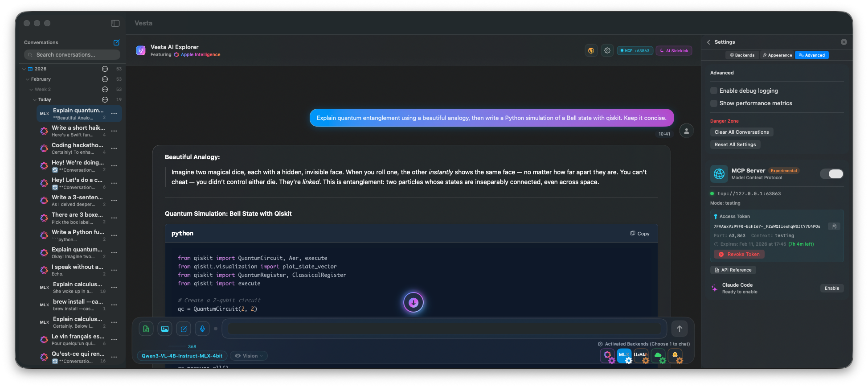Switch to the Backends settings tab
Image resolution: width=868 pixels, height=387 pixels.
pos(742,55)
